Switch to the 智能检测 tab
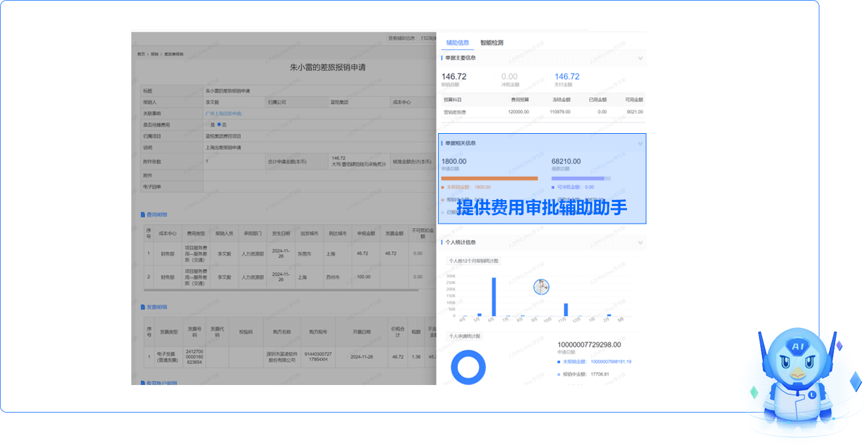 (491, 43)
